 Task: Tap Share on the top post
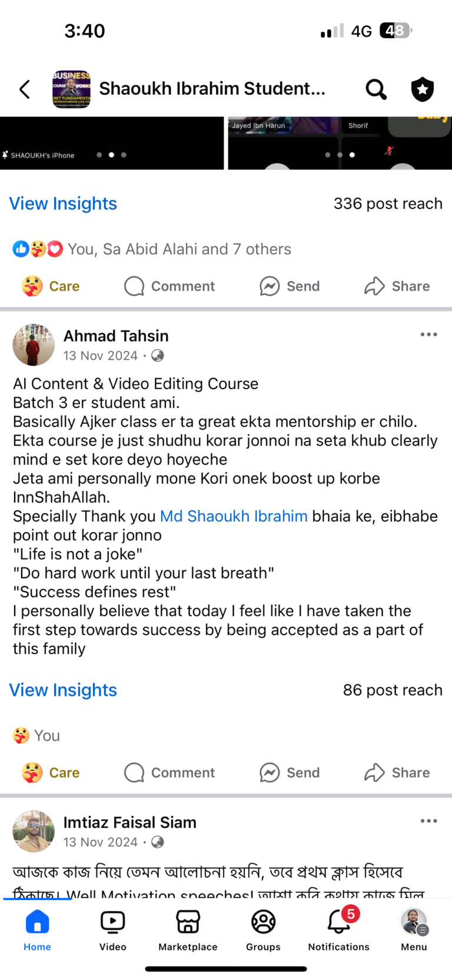397,286
